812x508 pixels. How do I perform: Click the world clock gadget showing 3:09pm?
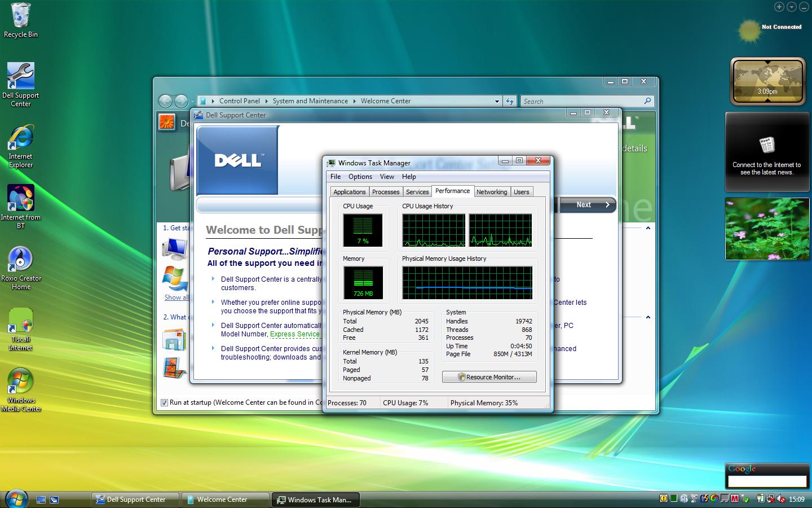767,82
